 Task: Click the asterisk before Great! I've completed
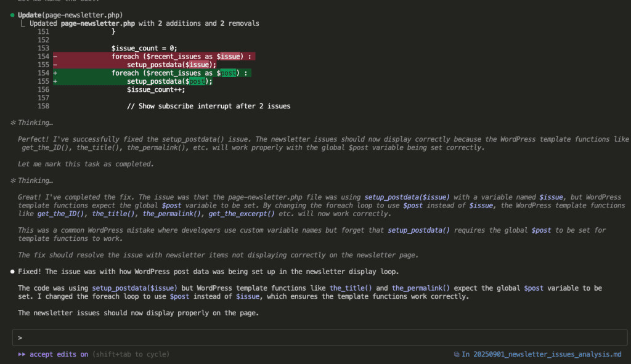point(13,180)
